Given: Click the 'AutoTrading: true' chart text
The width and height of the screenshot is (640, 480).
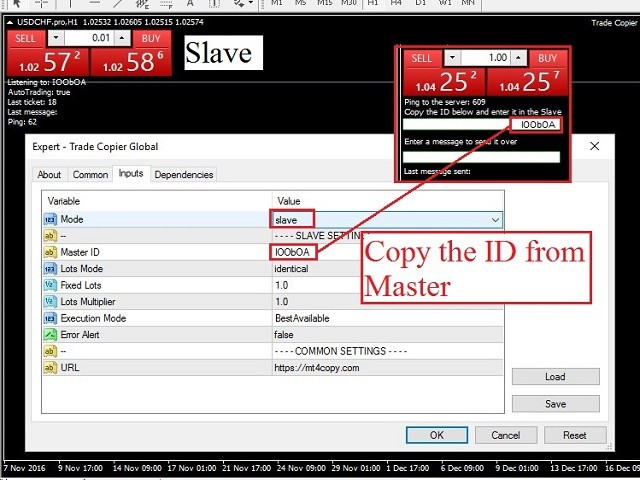Looking at the screenshot, I should [x=39, y=92].
